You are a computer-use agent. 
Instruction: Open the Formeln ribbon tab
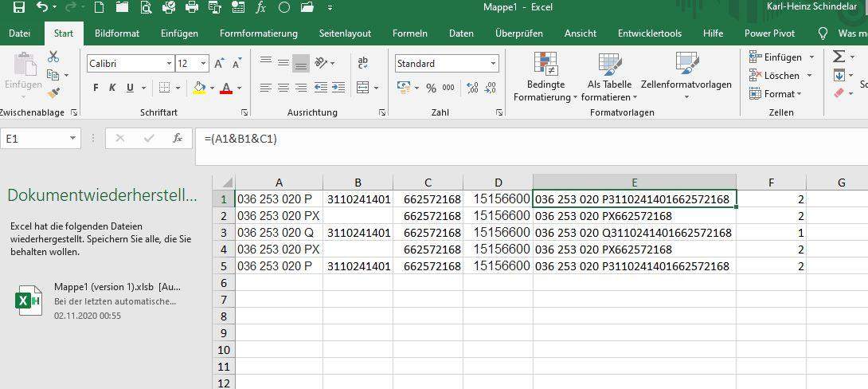coord(409,33)
